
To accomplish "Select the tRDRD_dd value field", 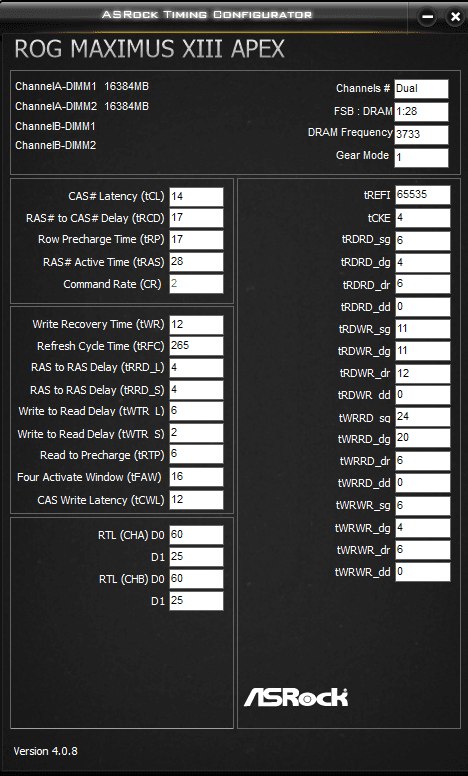I will point(423,307).
